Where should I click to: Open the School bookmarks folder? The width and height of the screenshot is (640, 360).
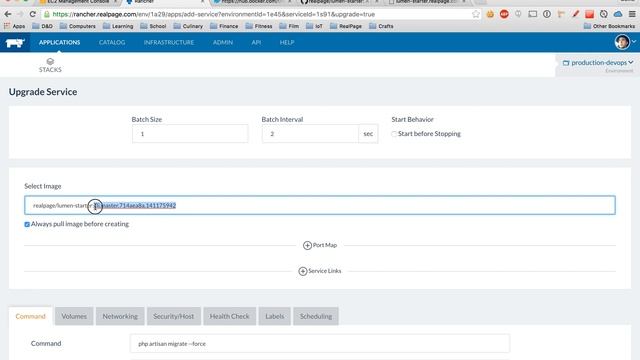(153, 26)
